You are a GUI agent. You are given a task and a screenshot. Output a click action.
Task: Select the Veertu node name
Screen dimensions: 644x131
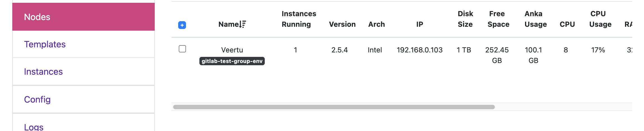coord(232,50)
